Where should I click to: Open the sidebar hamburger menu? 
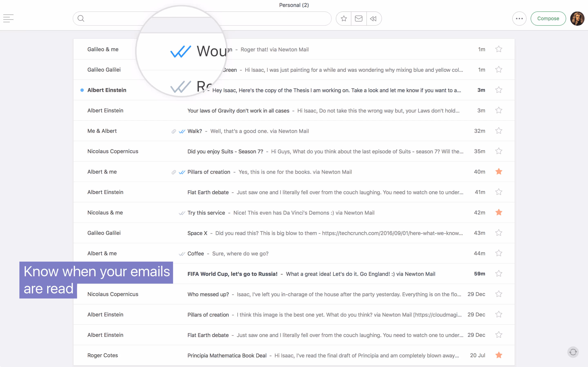pos(8,18)
